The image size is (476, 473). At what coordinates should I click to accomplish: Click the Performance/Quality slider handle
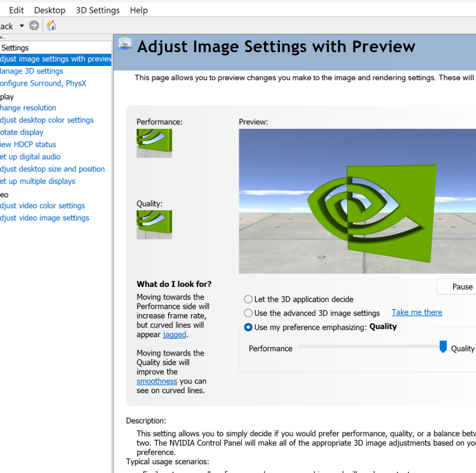(443, 347)
